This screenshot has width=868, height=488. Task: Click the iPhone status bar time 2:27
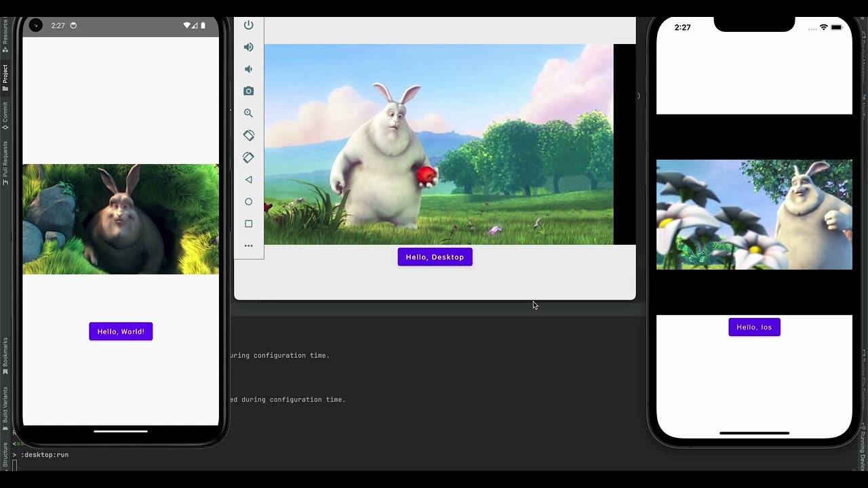pos(682,28)
